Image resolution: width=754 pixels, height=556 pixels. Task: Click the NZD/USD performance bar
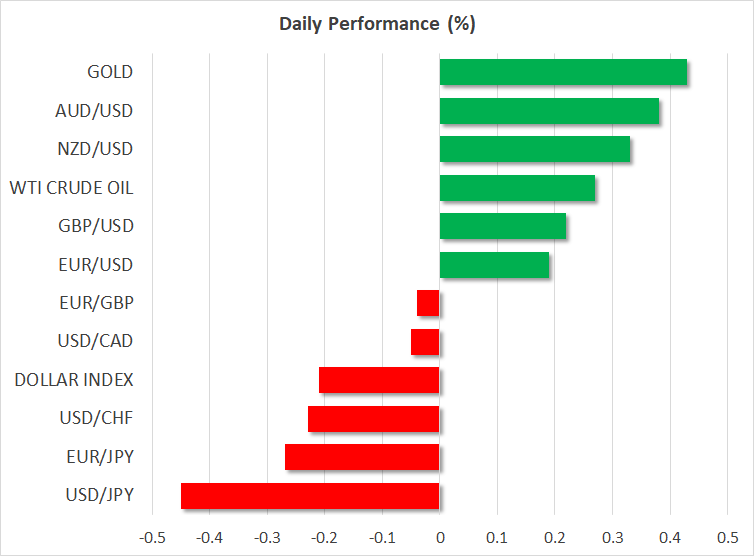point(535,149)
